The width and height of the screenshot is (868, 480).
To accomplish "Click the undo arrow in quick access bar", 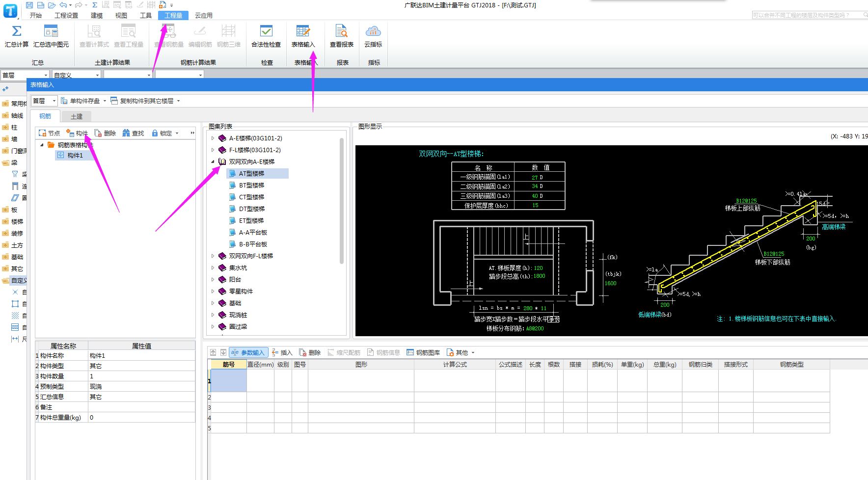I will click(x=63, y=5).
